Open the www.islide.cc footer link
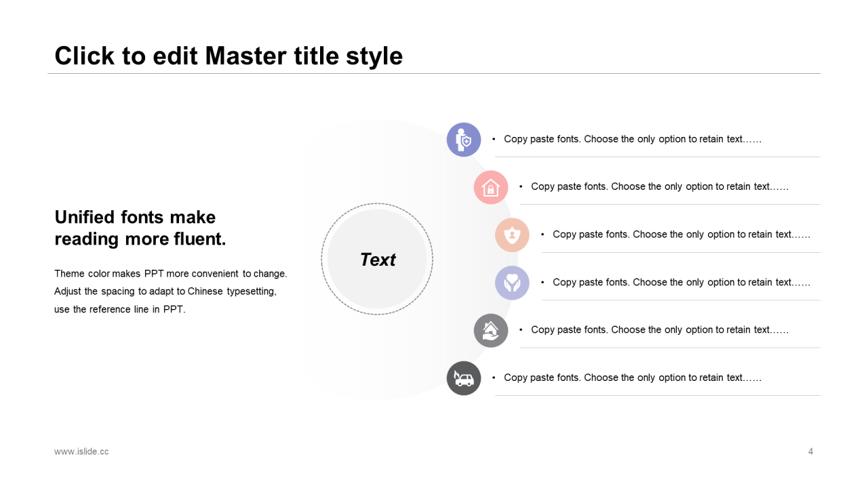868x488 pixels. point(81,451)
